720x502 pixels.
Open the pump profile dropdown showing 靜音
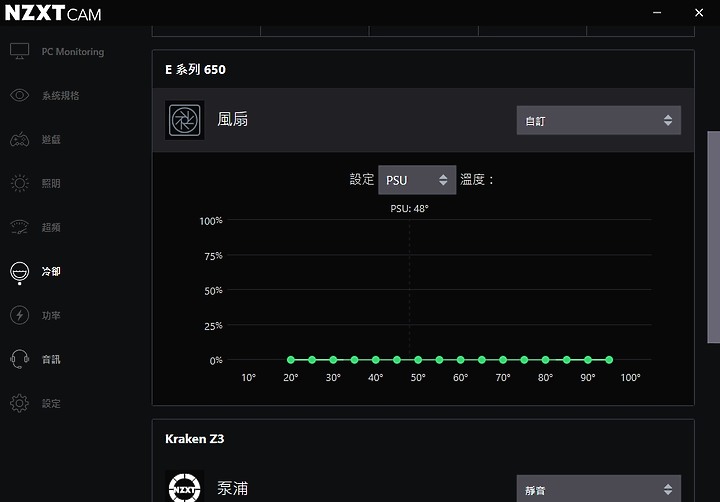pyautogui.click(x=599, y=489)
